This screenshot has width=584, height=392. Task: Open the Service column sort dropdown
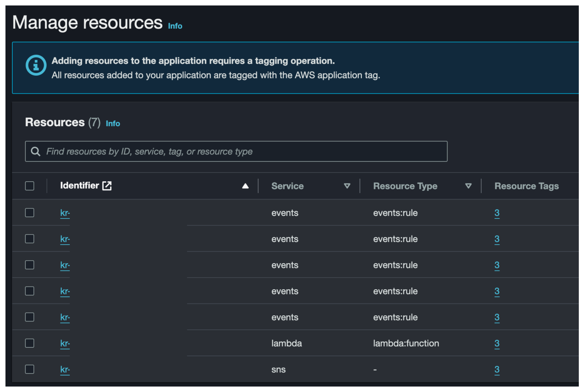[347, 186]
